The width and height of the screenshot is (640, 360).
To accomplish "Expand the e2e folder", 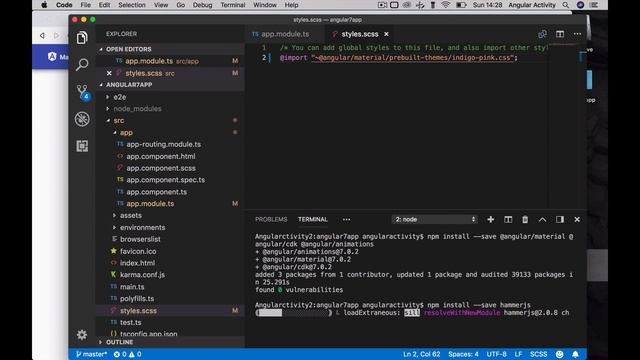I will coord(120,97).
